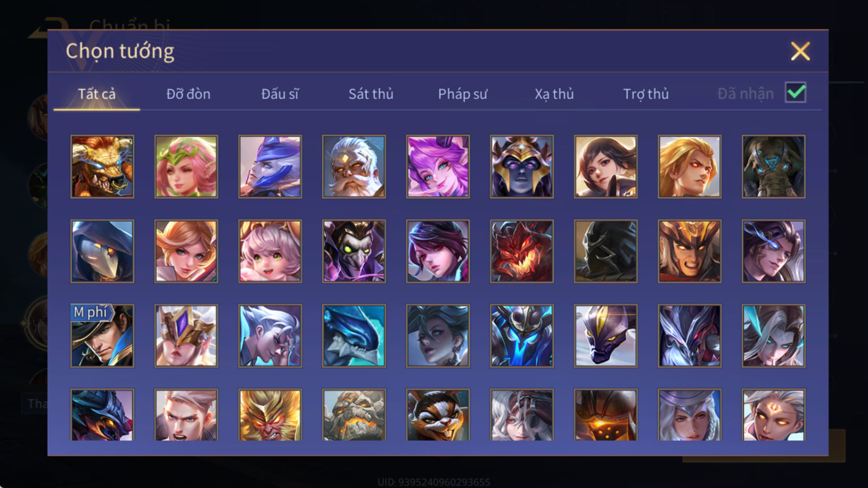Show the 'Xạ thủ' heroes tab
Viewport: 868px width, 488px height.
[x=554, y=94]
